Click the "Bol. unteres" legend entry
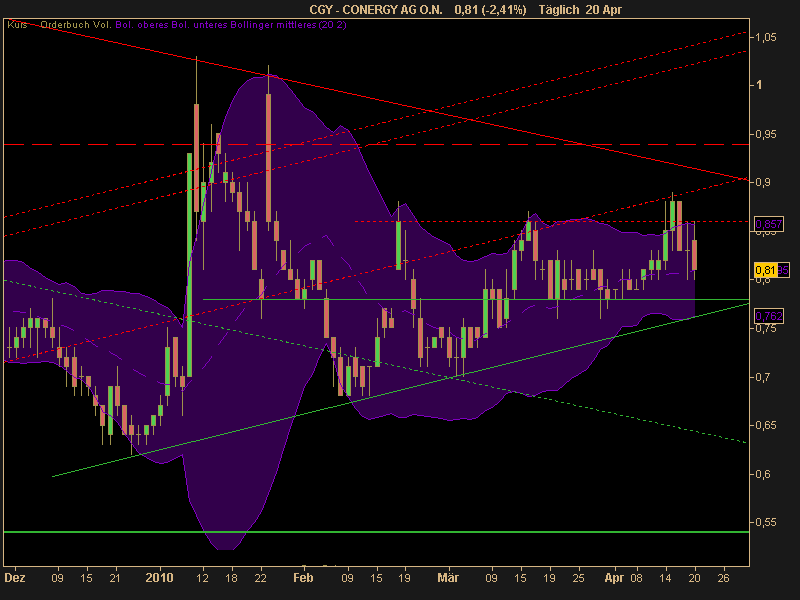Screen dimensions: 800x600 pos(199,24)
